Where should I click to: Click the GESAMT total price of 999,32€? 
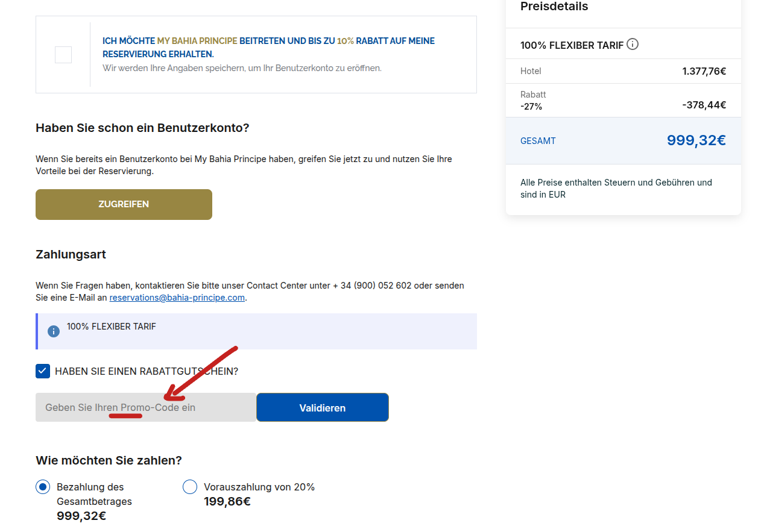pos(696,140)
